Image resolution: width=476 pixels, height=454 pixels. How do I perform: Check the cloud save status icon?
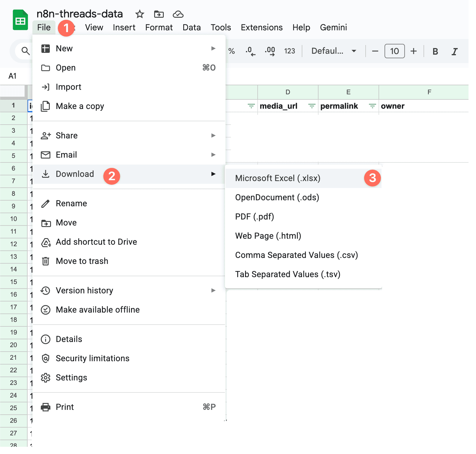[x=178, y=14]
